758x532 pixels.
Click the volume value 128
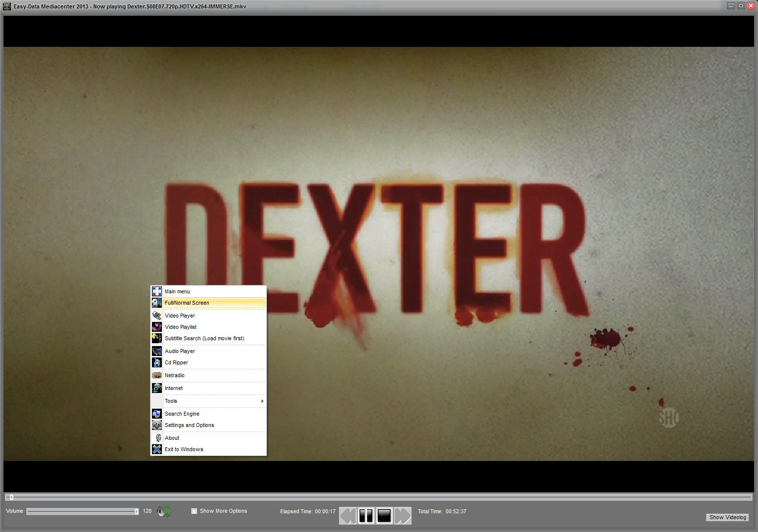click(x=147, y=511)
